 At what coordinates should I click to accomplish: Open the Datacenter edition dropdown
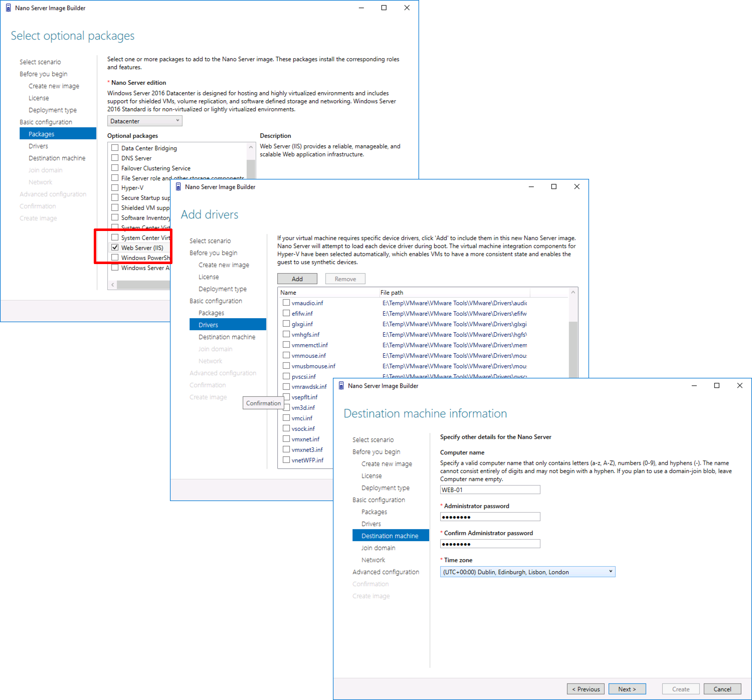pyautogui.click(x=145, y=121)
